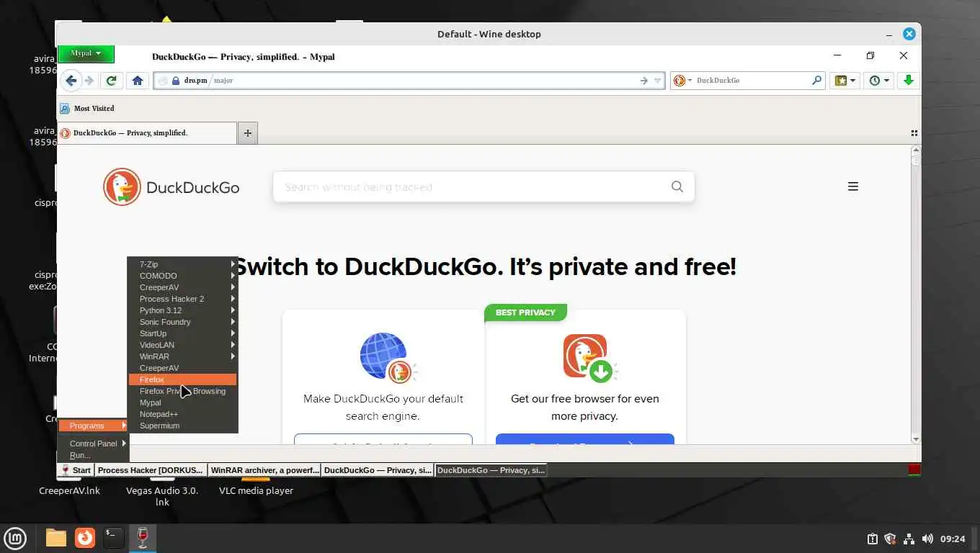
Task: Click the magnifier inside the page search box
Action: 677,186
